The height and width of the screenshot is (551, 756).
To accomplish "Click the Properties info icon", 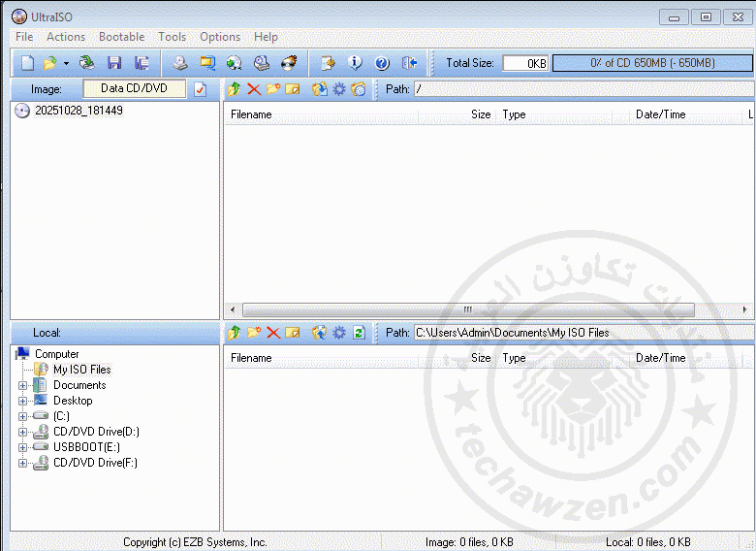I will [x=356, y=63].
